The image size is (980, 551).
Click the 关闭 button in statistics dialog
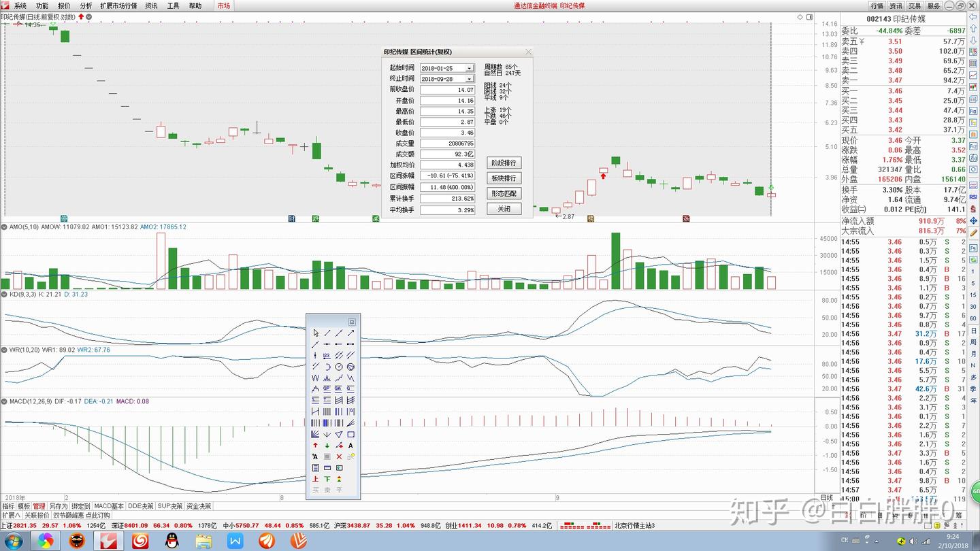[x=504, y=209]
